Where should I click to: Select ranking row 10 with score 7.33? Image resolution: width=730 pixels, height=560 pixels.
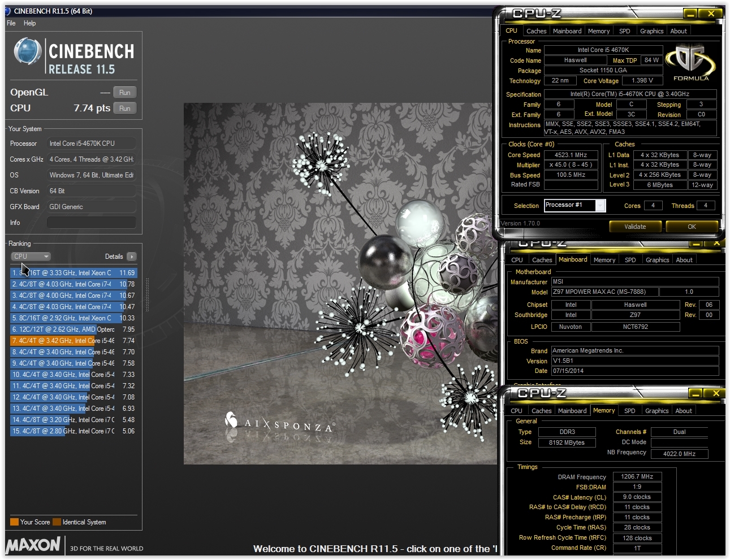point(74,375)
